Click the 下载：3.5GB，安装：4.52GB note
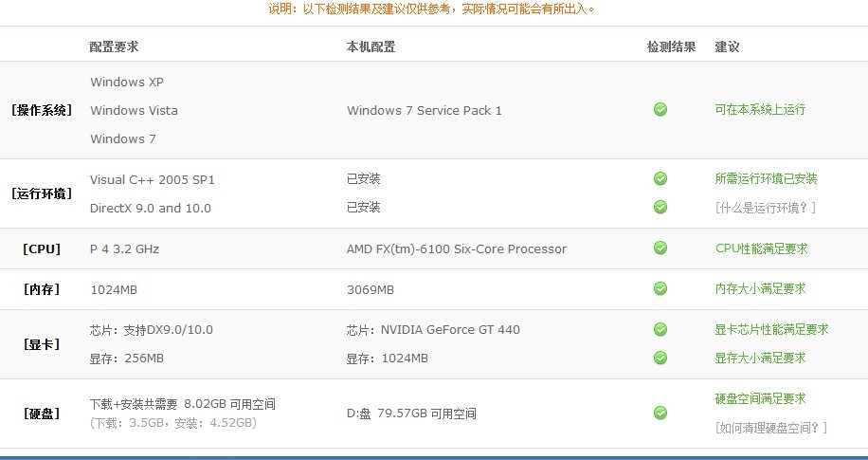The image size is (868, 460). pyautogui.click(x=173, y=423)
